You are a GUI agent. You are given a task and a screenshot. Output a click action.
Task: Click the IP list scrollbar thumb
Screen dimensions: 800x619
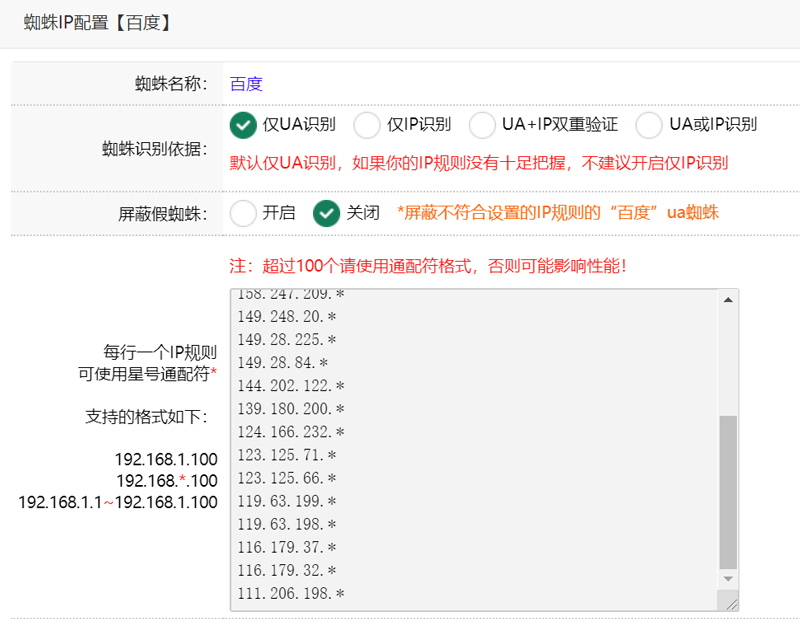point(728,492)
